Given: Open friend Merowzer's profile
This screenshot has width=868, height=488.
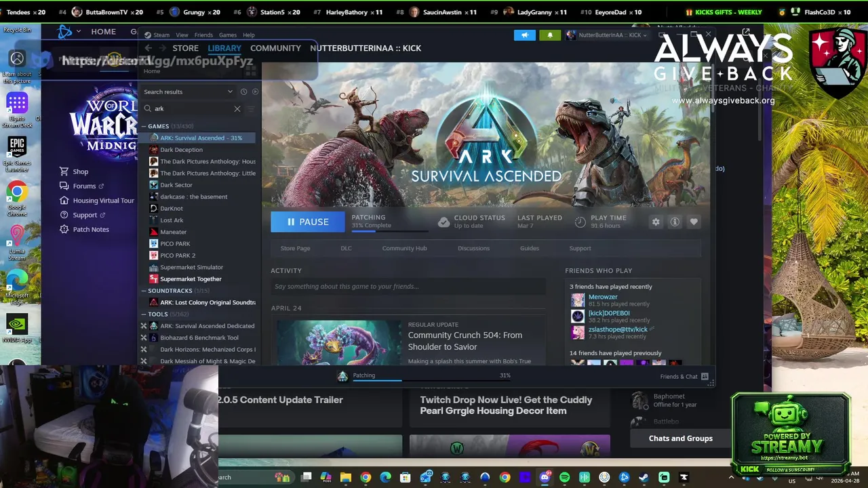Looking at the screenshot, I should point(603,297).
